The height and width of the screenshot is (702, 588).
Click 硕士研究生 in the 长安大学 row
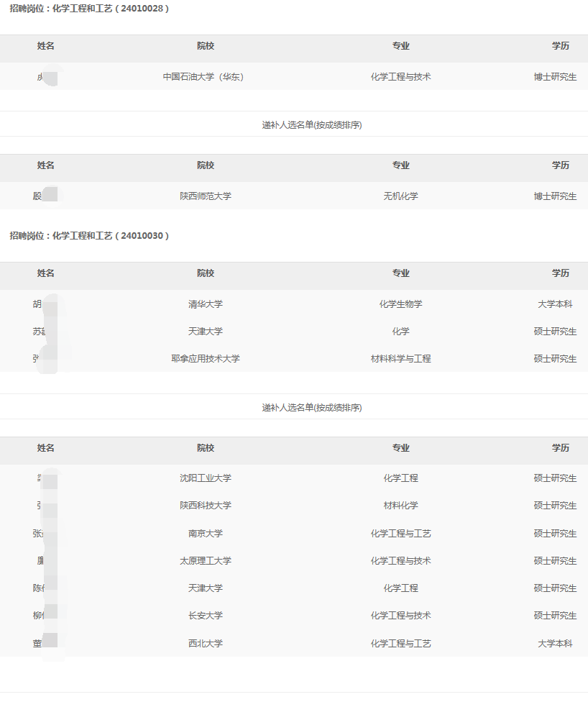[555, 616]
